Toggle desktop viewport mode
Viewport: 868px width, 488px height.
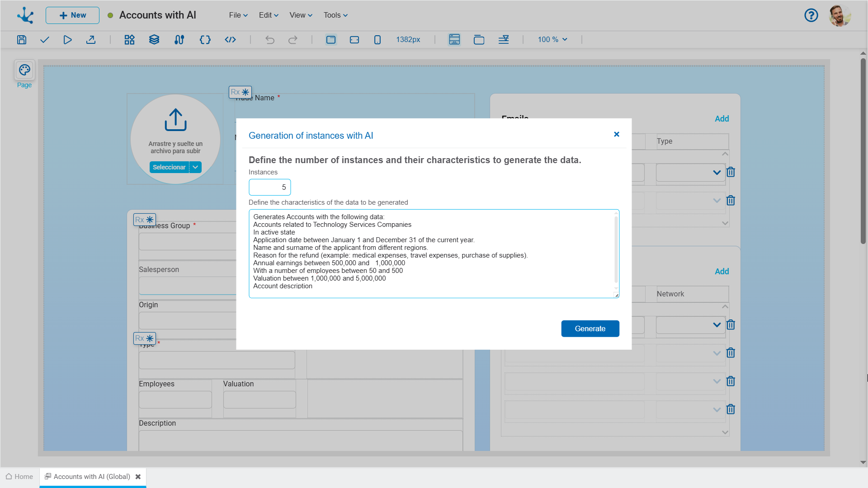[331, 40]
